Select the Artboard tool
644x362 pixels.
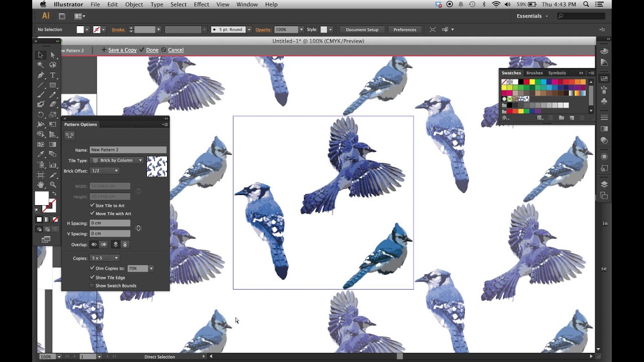(x=40, y=174)
